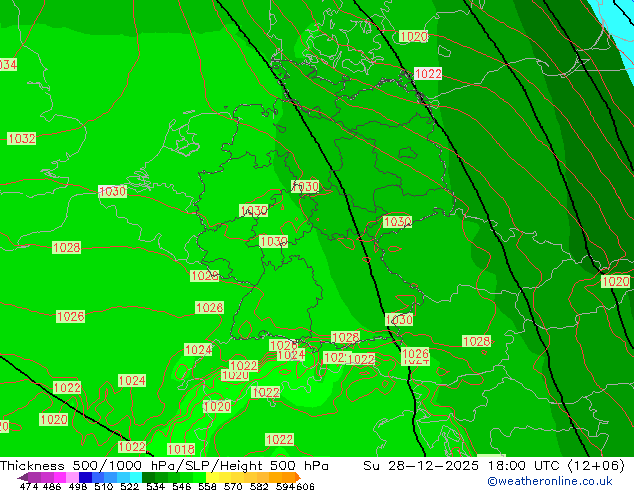Click the 606 legend value

click(305, 486)
